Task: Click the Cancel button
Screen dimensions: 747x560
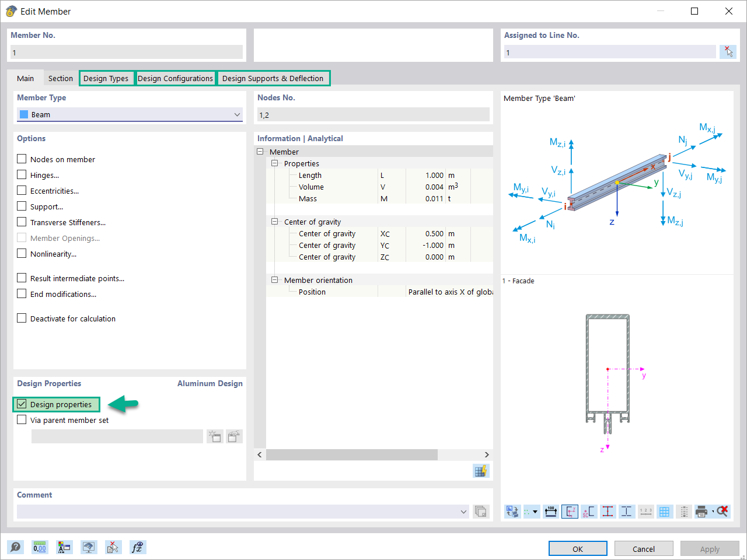Action: coord(644,549)
